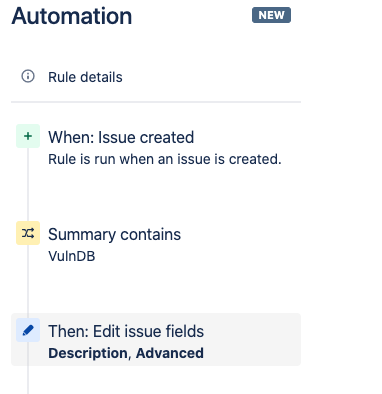Select the Summary contains condition

(114, 234)
